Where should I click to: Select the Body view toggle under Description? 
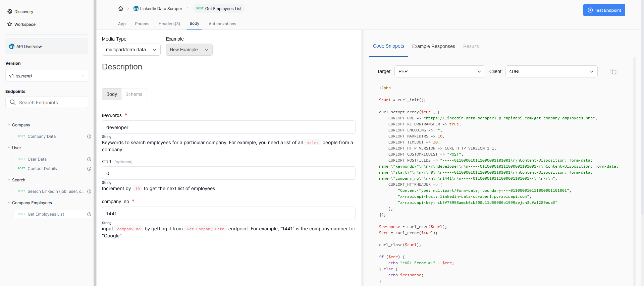pyautogui.click(x=112, y=94)
